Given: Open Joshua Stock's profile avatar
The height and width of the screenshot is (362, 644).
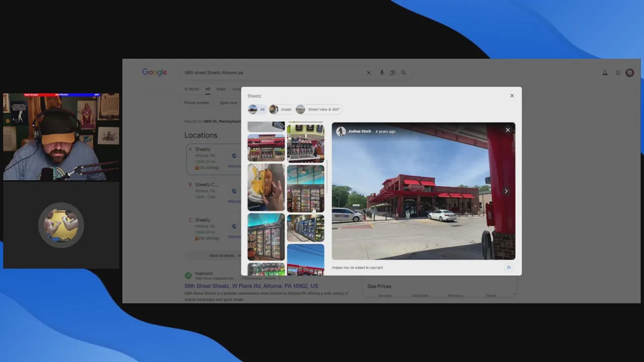Looking at the screenshot, I should click(341, 131).
